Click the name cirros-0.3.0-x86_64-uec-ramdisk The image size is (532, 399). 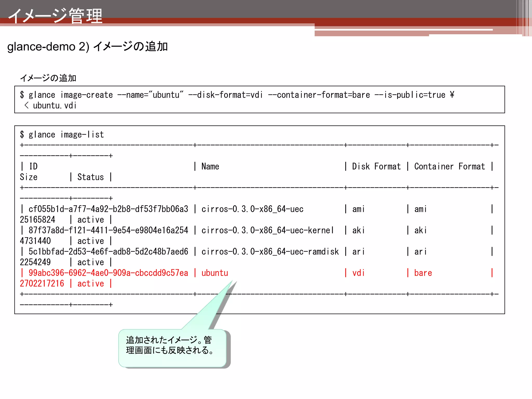point(270,251)
